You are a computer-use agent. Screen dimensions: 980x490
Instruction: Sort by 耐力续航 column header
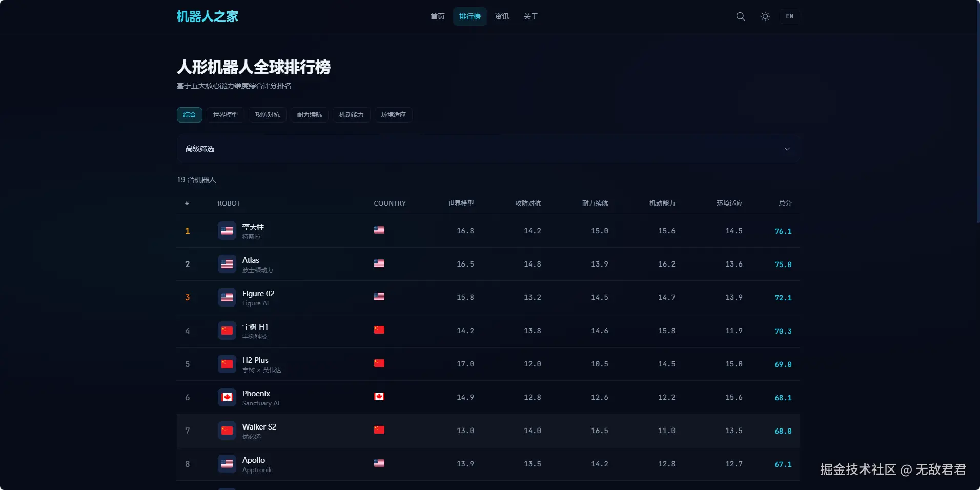point(595,203)
